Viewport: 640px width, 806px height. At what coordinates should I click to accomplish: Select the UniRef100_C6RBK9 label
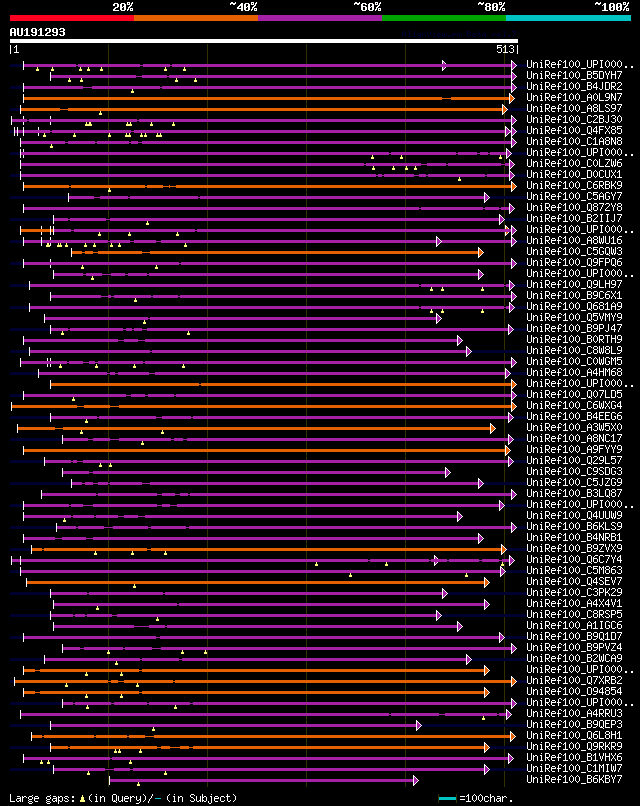tap(574, 185)
